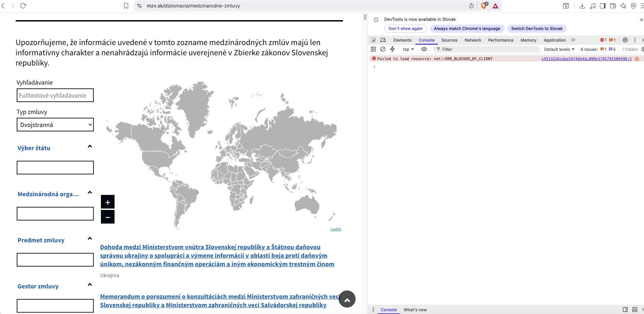Screen dimensions: 644x314
Task: Click the Predmet zmluvy input box
Action: click(x=55, y=260)
